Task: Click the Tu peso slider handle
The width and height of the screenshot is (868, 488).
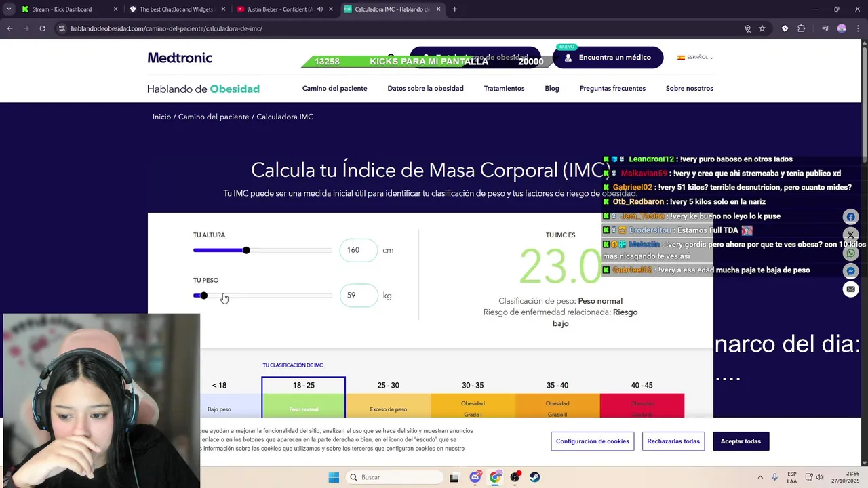Action: 203,296
